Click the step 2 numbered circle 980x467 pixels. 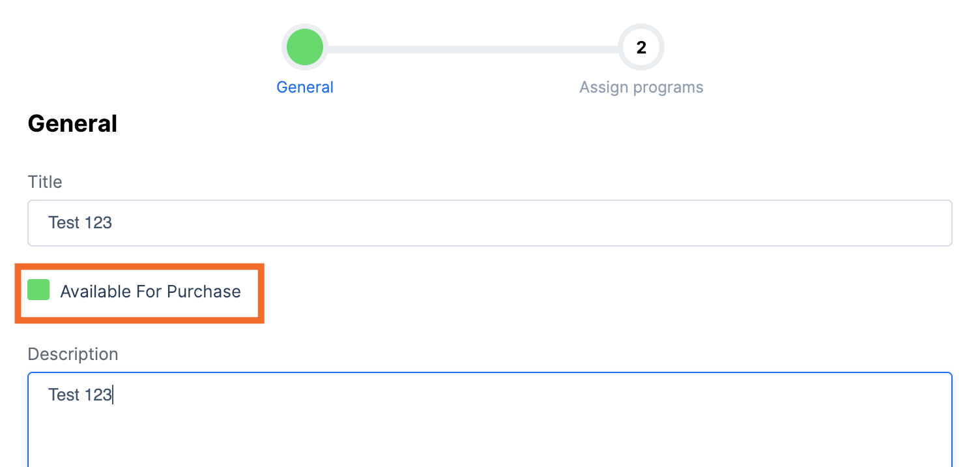pos(641,47)
